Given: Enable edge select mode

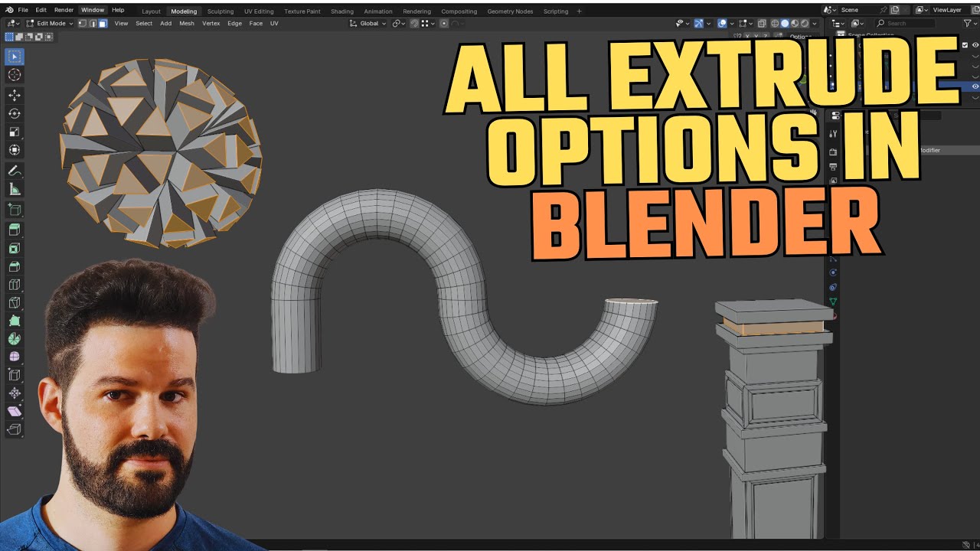Looking at the screenshot, I should (93, 23).
